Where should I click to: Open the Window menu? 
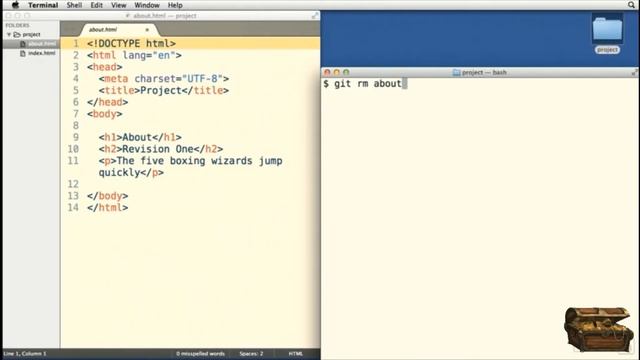point(147,5)
